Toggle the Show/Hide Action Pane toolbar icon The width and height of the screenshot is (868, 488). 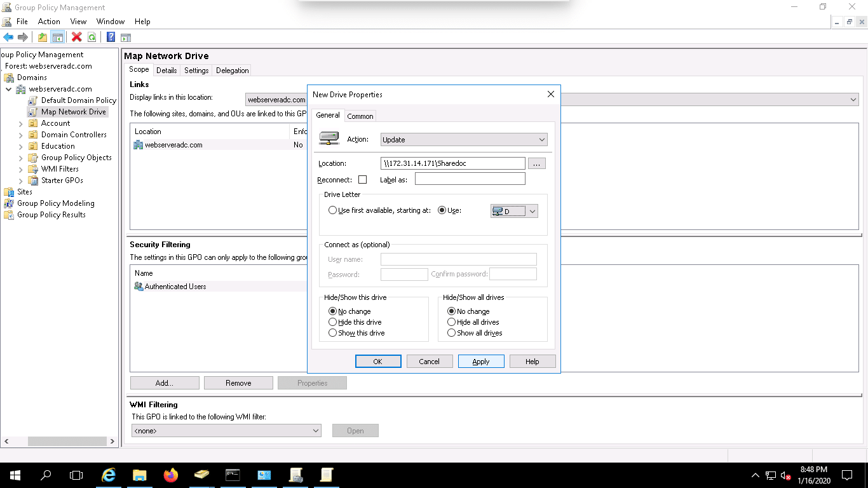pyautogui.click(x=126, y=37)
